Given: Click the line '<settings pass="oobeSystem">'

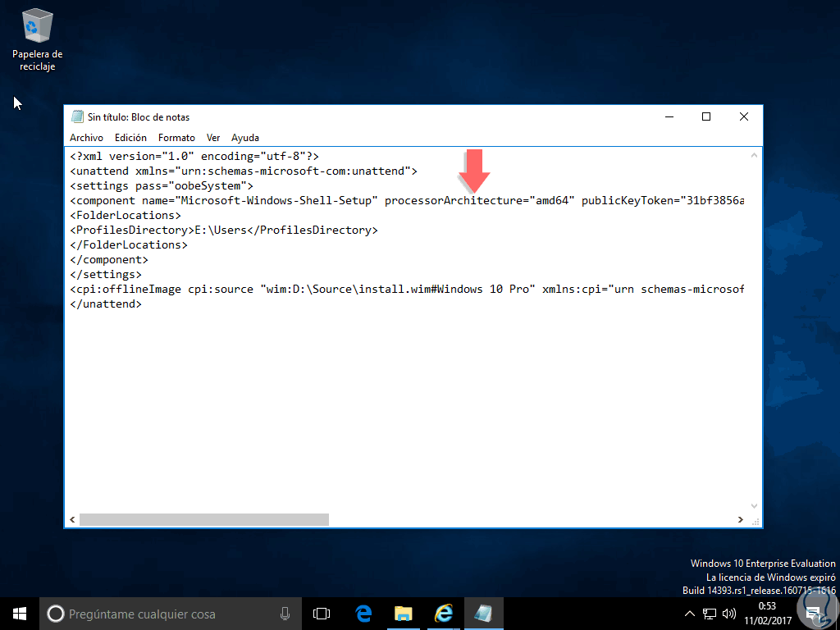Looking at the screenshot, I should [162, 186].
